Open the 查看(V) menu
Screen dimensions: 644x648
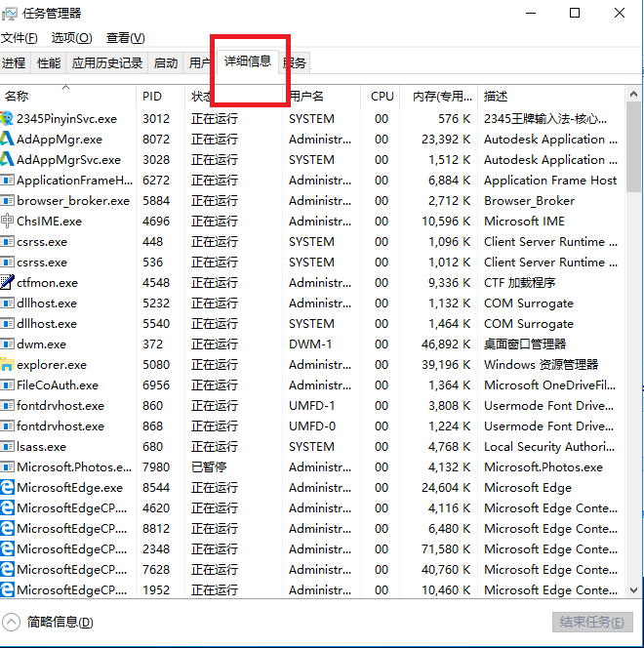point(126,38)
